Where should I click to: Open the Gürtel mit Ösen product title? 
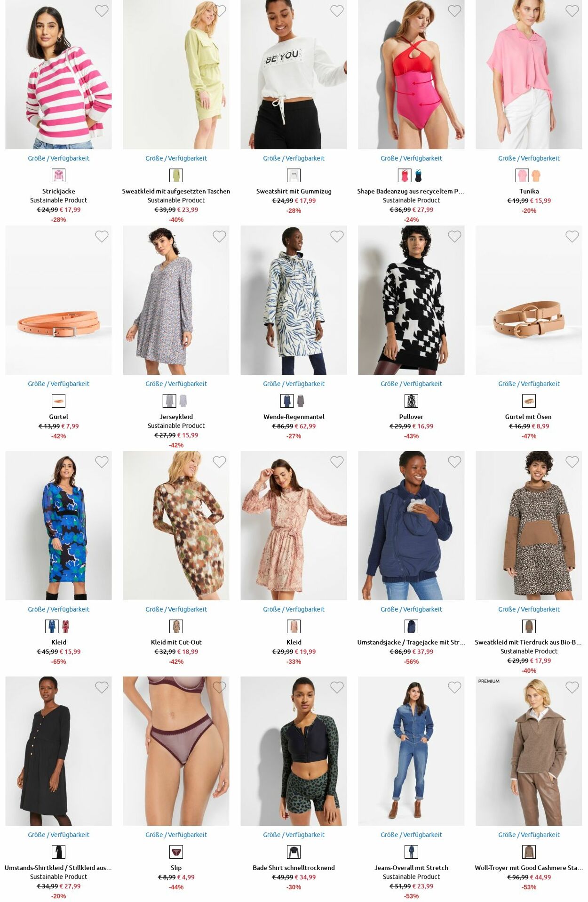pyautogui.click(x=529, y=417)
